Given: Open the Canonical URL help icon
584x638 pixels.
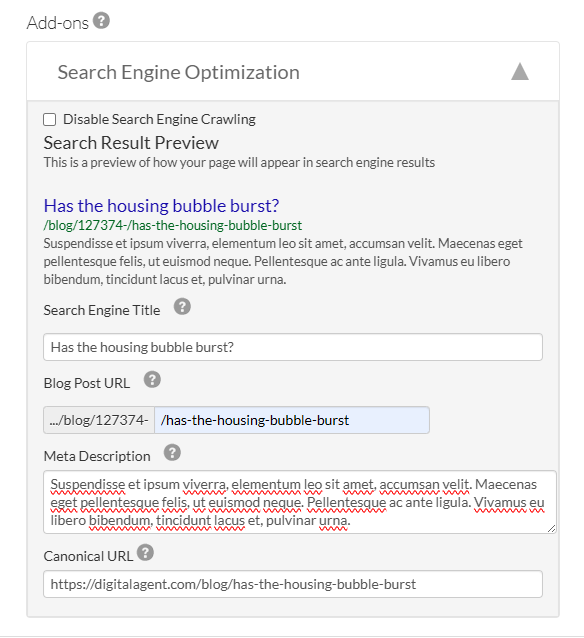Looking at the screenshot, I should pos(145,553).
